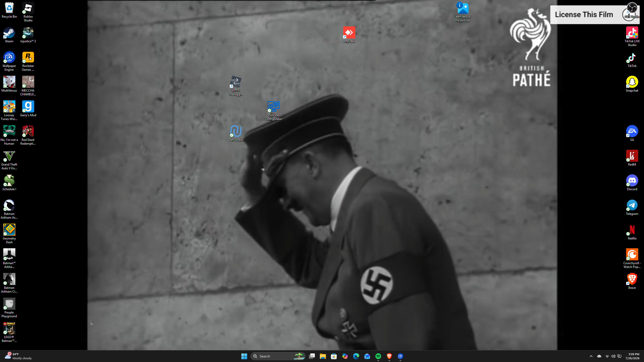644x362 pixels.
Task: Open the Wi-Fi network tray icon
Action: point(607,356)
